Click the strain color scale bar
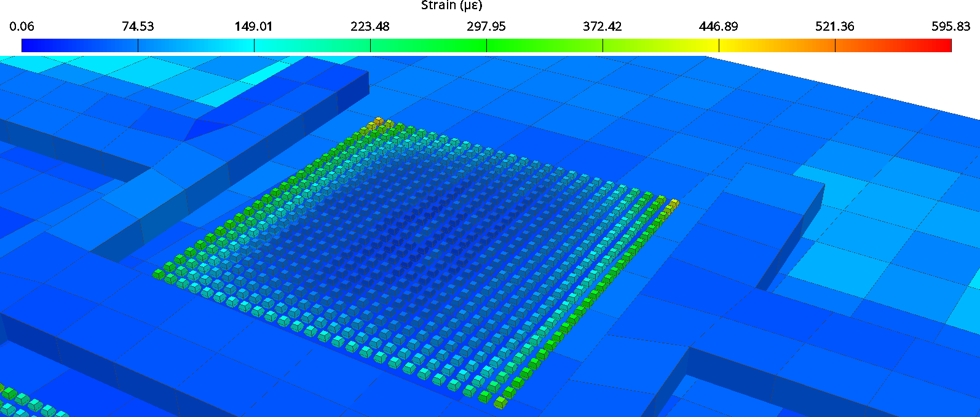This screenshot has height=417, width=980. (486, 45)
